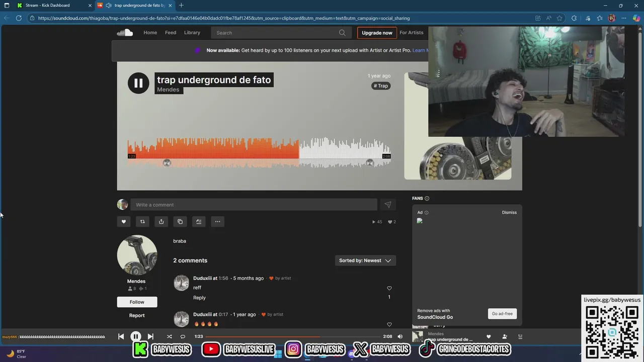
Task: Click the For Artists menu item
Action: click(412, 33)
